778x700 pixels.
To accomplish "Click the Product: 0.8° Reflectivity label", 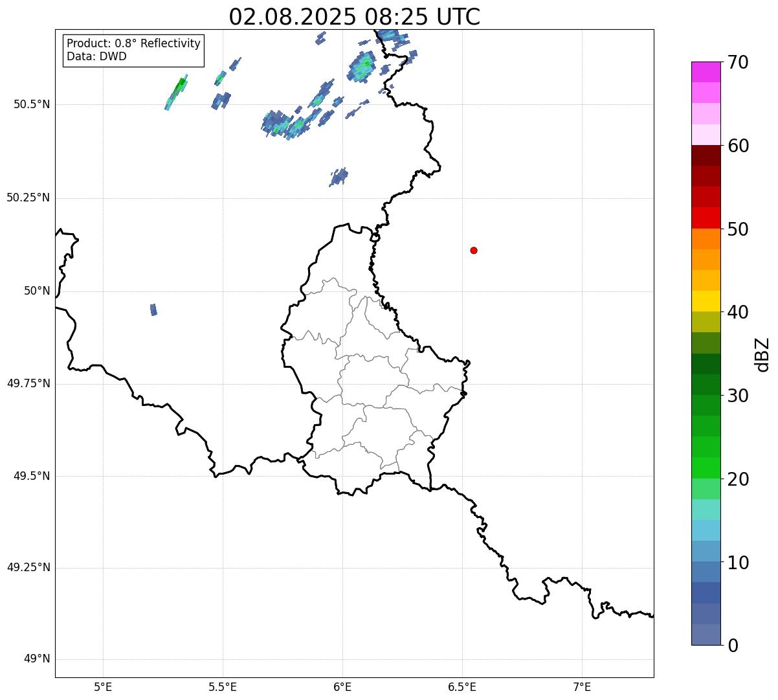I will coord(134,43).
